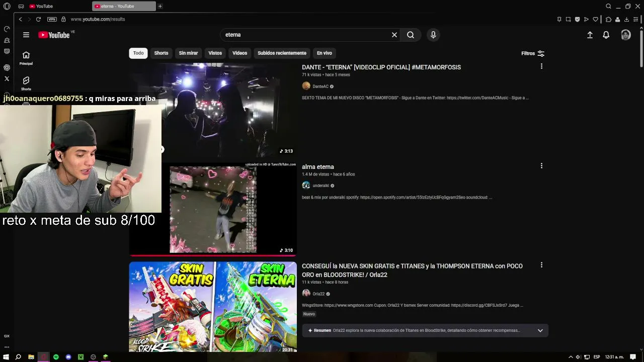Select the 'eterna - YouTube' browser tab

(124, 6)
